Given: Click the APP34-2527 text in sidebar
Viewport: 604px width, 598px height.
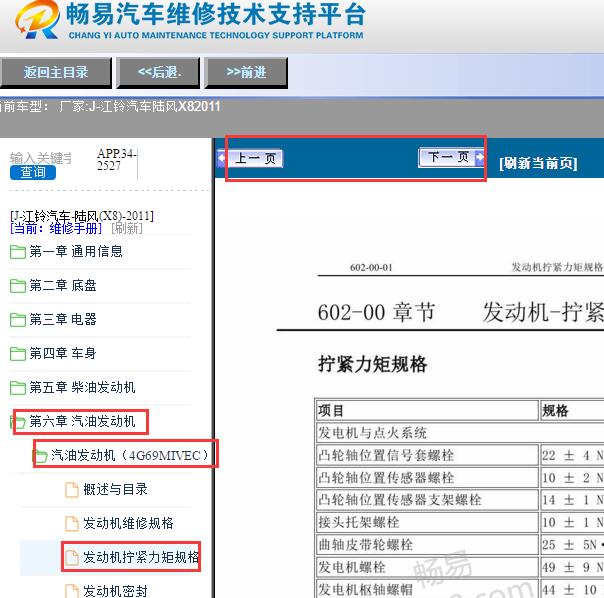Looking at the screenshot, I should 117,160.
